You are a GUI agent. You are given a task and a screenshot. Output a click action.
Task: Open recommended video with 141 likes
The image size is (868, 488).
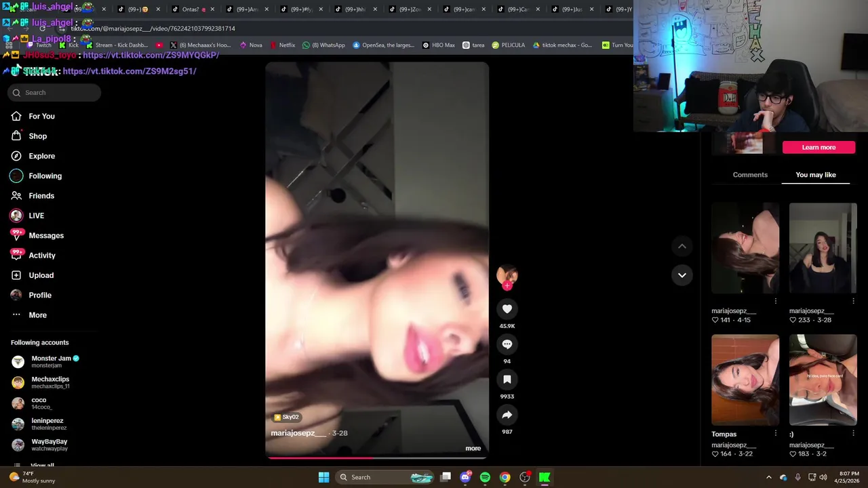745,248
